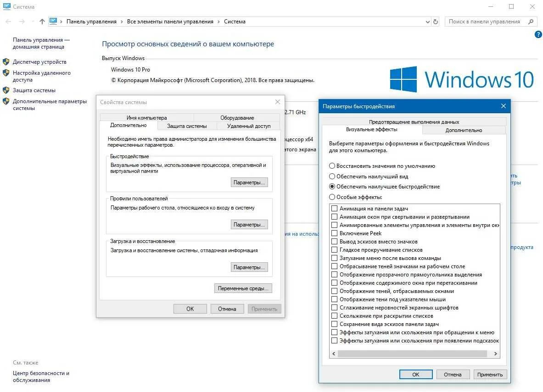Viewport: 543px width, 392px height.
Task: Switch to Защита системы tab
Action: (x=187, y=126)
